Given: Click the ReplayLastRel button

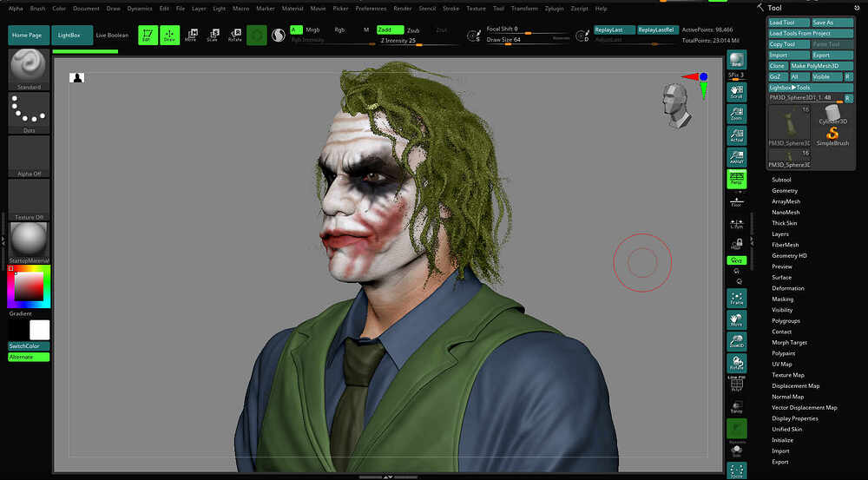Looking at the screenshot, I should coord(658,30).
